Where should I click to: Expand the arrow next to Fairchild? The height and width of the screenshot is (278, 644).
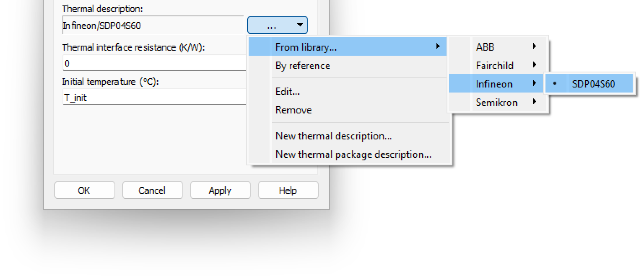pos(535,65)
